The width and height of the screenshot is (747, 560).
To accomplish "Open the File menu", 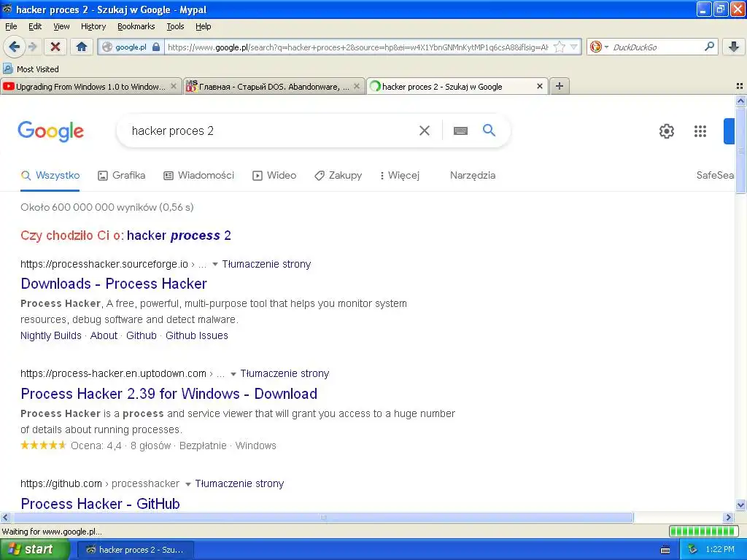I will [x=11, y=26].
